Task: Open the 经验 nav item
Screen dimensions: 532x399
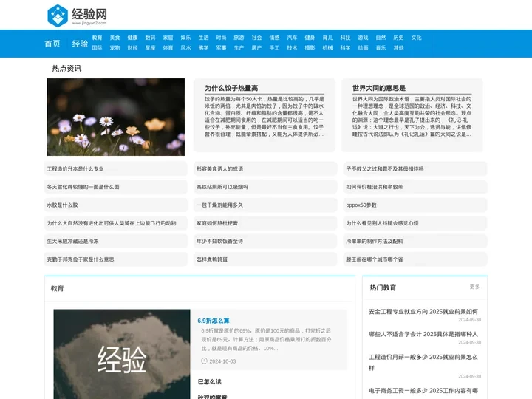Action: 80,44
